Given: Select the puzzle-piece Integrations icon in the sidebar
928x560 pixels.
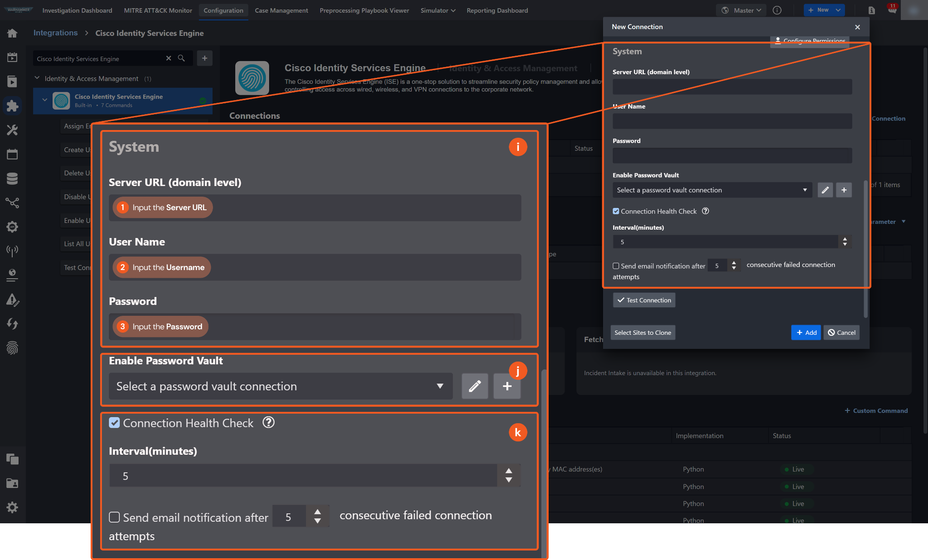Looking at the screenshot, I should (x=12, y=106).
